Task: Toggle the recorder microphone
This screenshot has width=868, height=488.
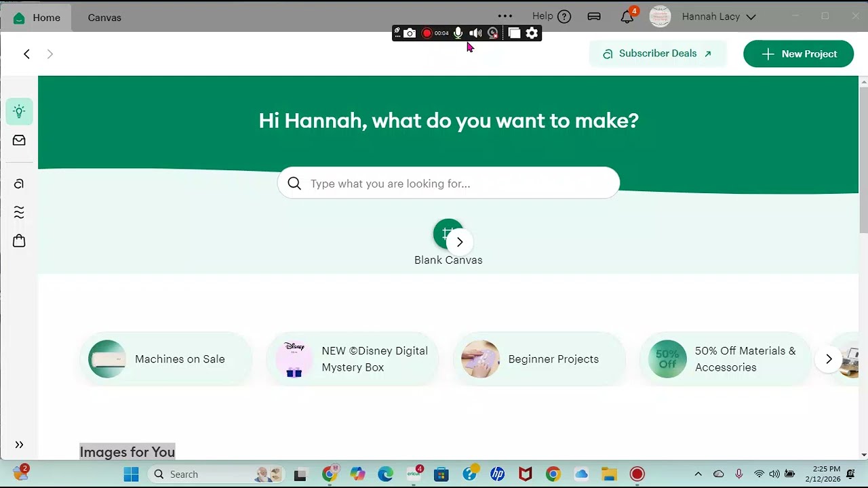Action: [x=458, y=33]
